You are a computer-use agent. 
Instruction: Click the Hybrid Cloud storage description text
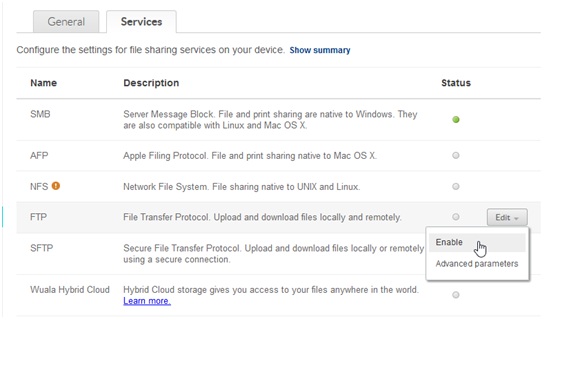[x=271, y=290]
